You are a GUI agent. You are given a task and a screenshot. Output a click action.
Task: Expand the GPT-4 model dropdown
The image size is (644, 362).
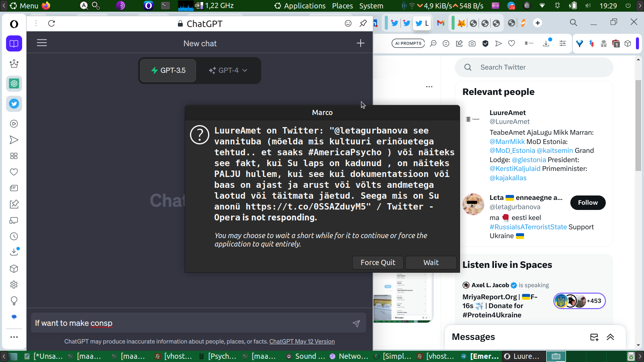(x=228, y=70)
